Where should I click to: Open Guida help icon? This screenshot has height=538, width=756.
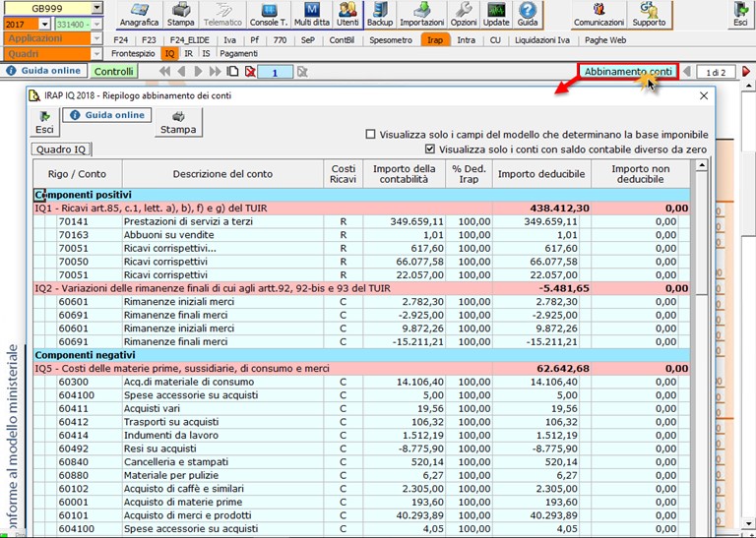528,15
